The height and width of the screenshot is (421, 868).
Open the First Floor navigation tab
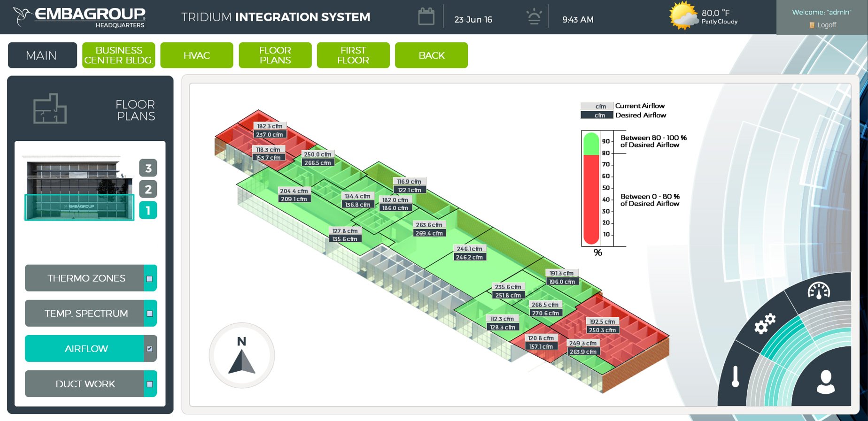(353, 55)
